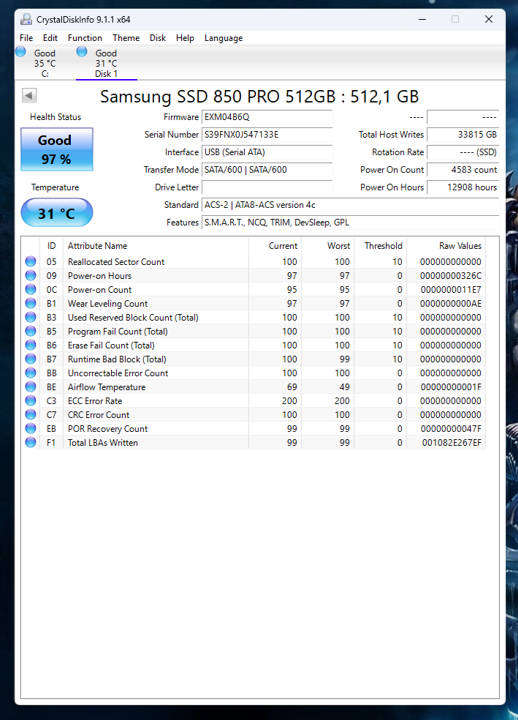Click the Good 97 % health status button
Viewport: 518px width, 720px height.
click(56, 149)
